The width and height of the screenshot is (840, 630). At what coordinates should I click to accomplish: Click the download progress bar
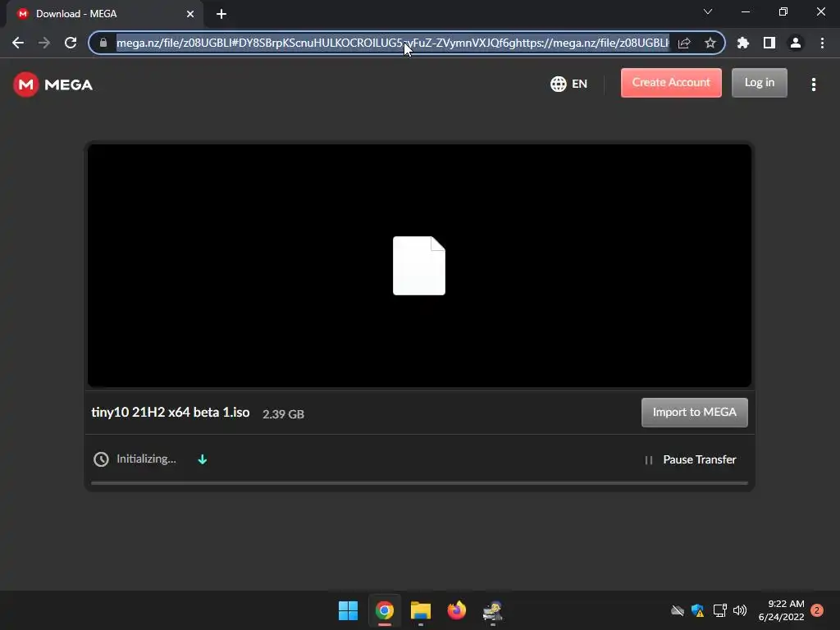click(x=419, y=483)
